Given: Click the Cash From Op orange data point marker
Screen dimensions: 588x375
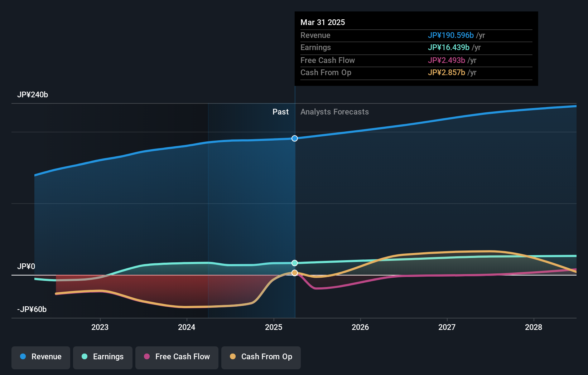Looking at the screenshot, I should (x=295, y=273).
